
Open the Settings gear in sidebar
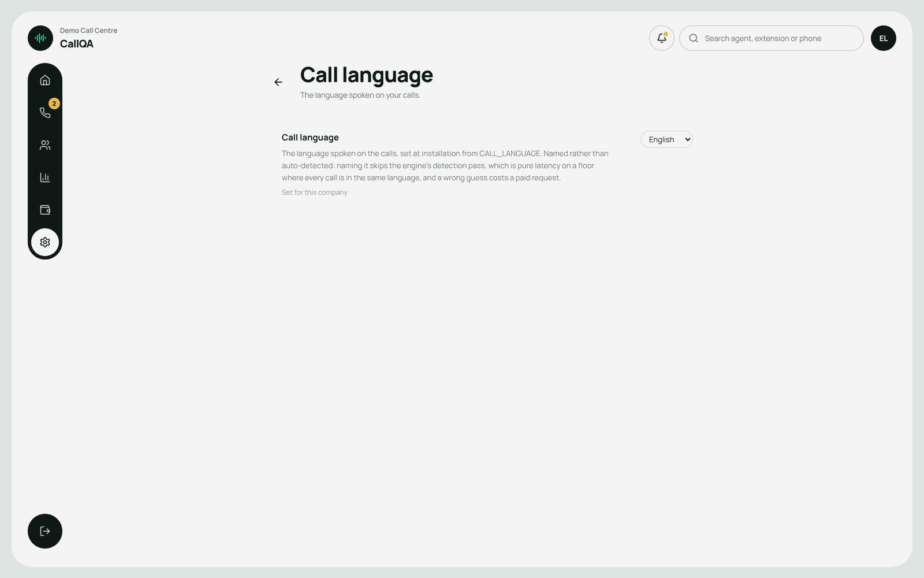[x=45, y=242]
